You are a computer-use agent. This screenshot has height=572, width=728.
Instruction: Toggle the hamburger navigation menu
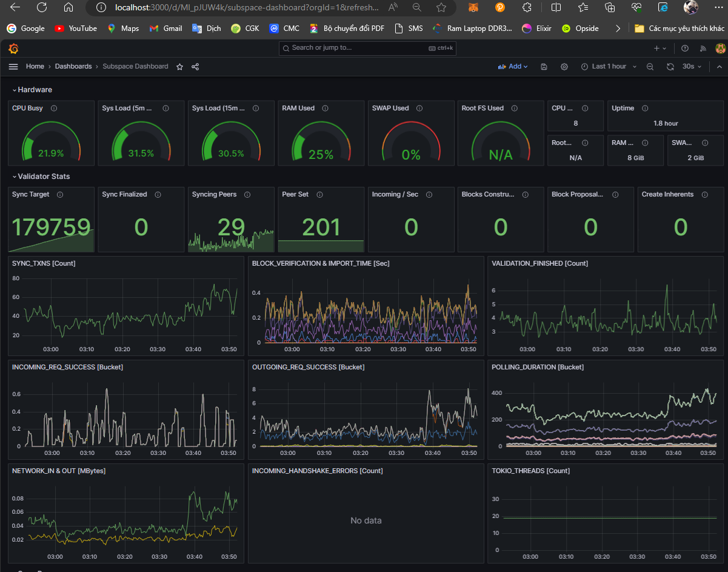[13, 66]
